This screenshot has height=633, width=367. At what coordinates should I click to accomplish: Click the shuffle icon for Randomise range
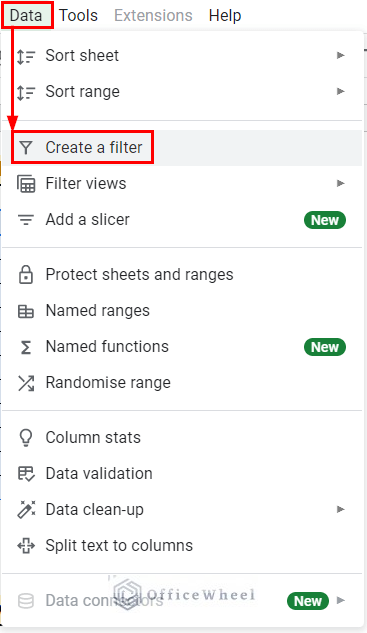point(26,383)
